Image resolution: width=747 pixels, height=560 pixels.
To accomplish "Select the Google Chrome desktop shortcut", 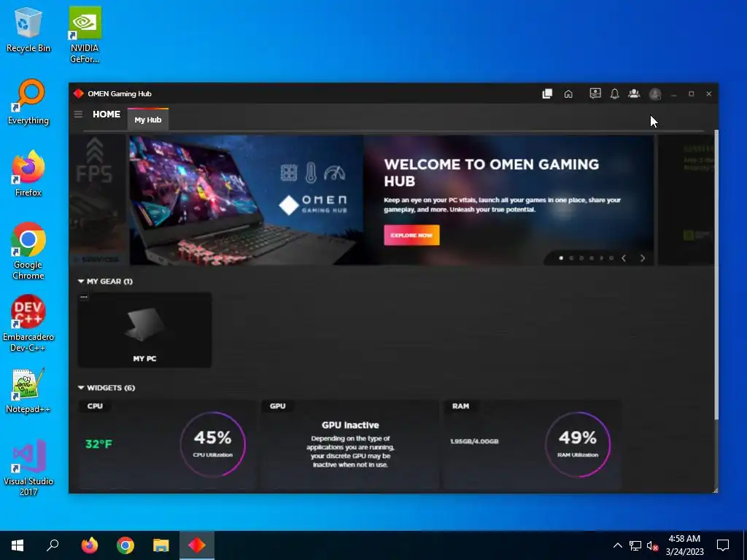I will 28,251.
